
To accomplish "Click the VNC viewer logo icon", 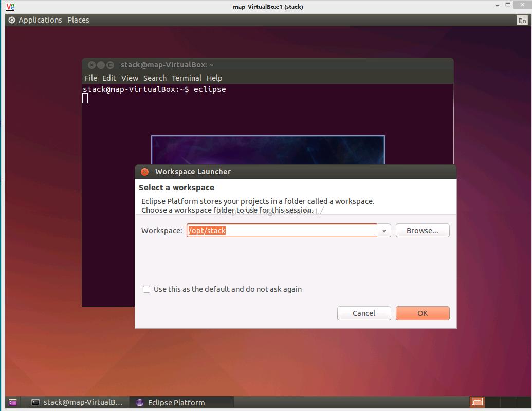I will click(10, 7).
